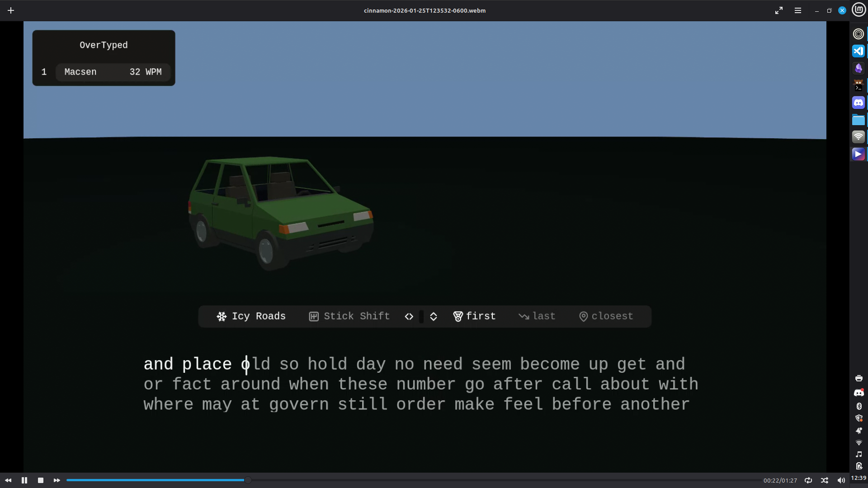Go to previous track with the rewind icon

point(8,480)
